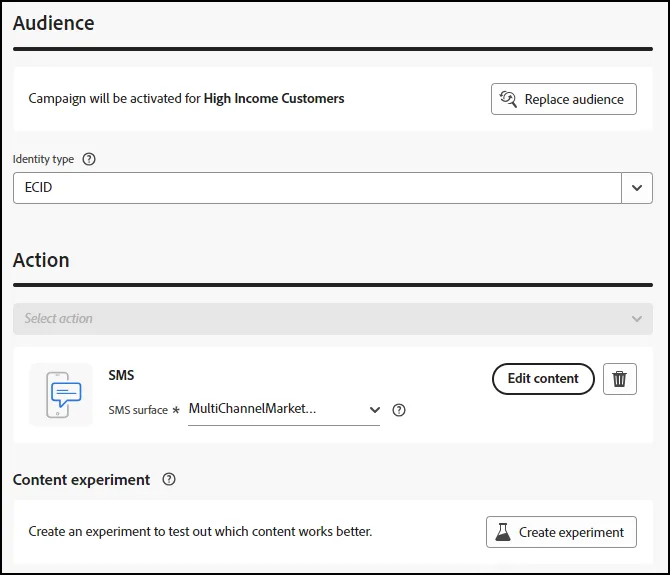Click the Action section heading

[x=41, y=260]
